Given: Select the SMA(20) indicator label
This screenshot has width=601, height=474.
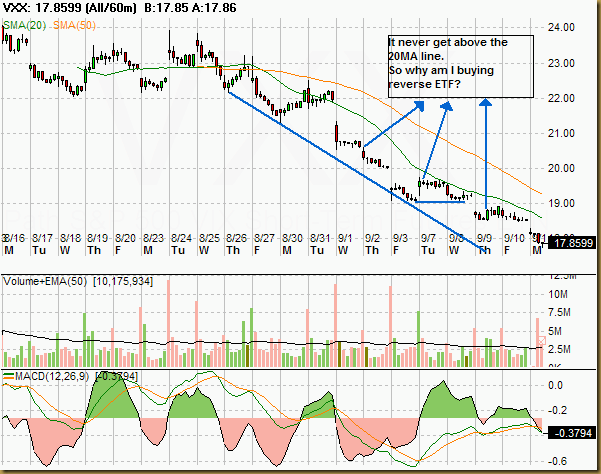Looking at the screenshot, I should (25, 25).
